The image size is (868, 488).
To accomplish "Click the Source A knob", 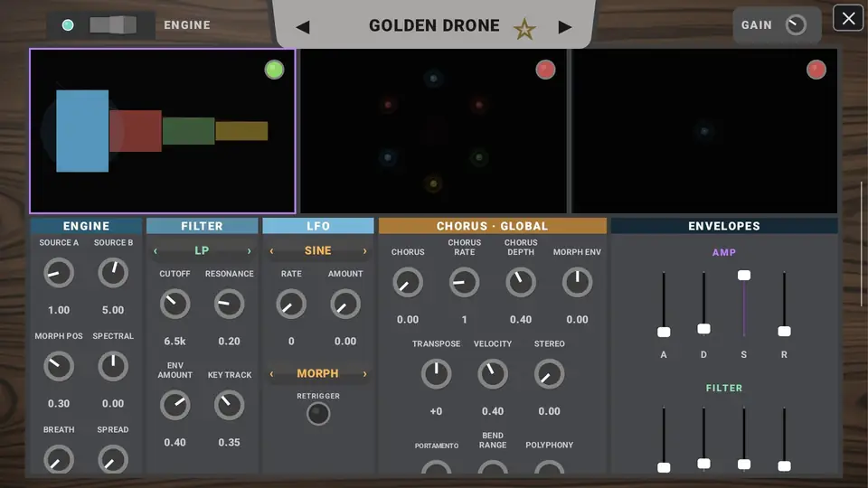I will click(59, 273).
